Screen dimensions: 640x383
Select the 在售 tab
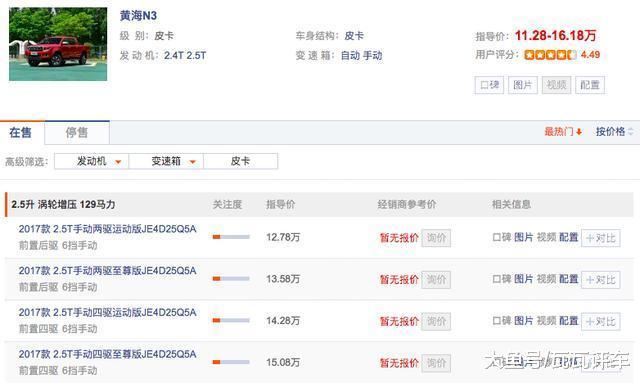pos(21,132)
